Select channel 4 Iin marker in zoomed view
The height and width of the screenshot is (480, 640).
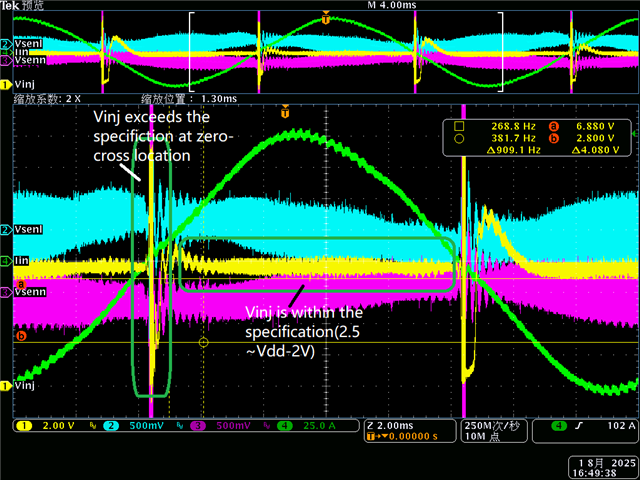pos(6,260)
